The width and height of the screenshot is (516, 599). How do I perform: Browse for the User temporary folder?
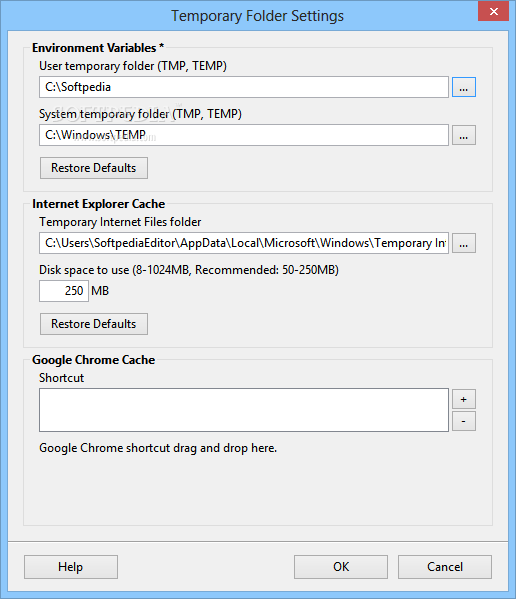[x=464, y=87]
